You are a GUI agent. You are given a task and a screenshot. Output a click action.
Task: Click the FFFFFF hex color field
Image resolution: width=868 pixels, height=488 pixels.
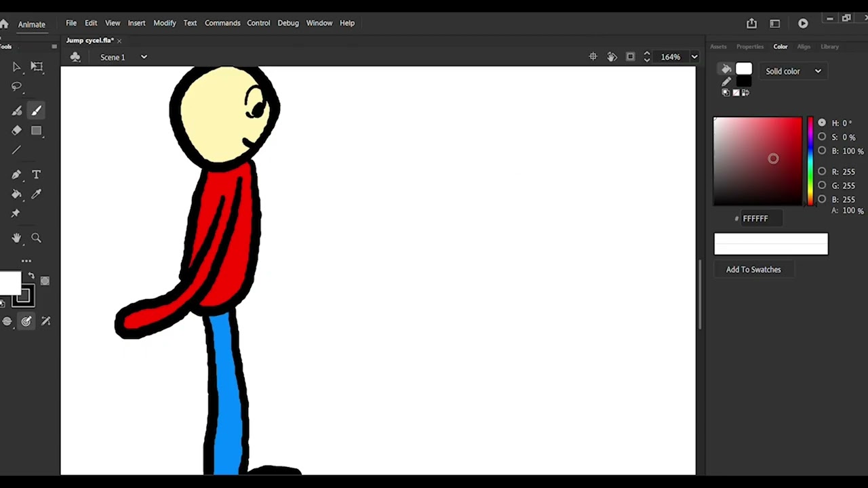pos(762,218)
